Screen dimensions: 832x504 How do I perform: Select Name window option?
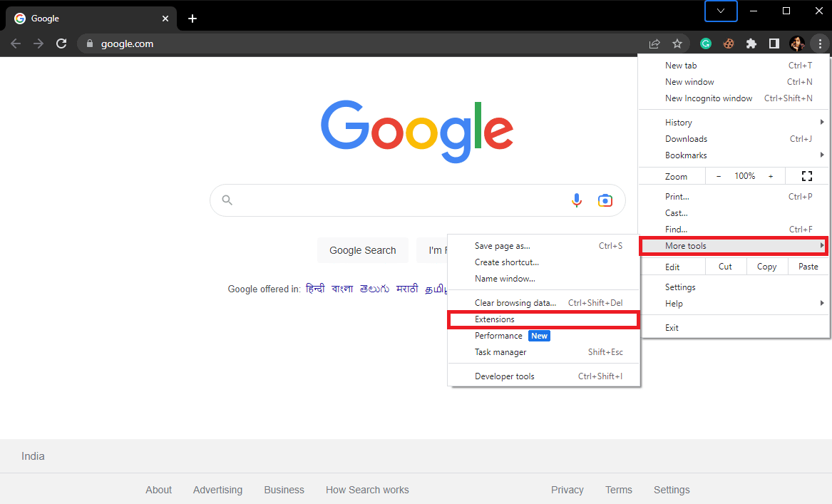tap(544, 279)
